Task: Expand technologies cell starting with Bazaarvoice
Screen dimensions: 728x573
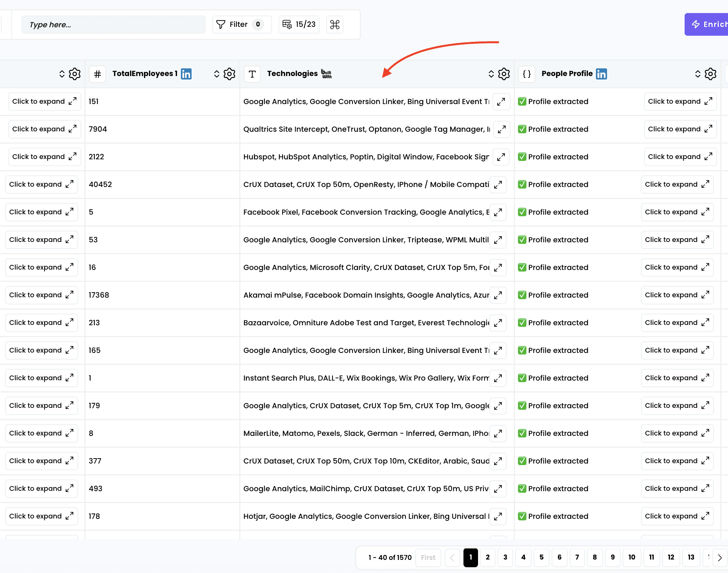Action: coord(498,323)
